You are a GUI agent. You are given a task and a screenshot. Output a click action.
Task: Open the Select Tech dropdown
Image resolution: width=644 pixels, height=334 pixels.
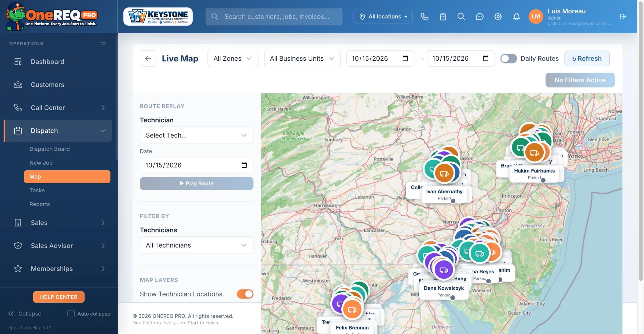click(196, 135)
